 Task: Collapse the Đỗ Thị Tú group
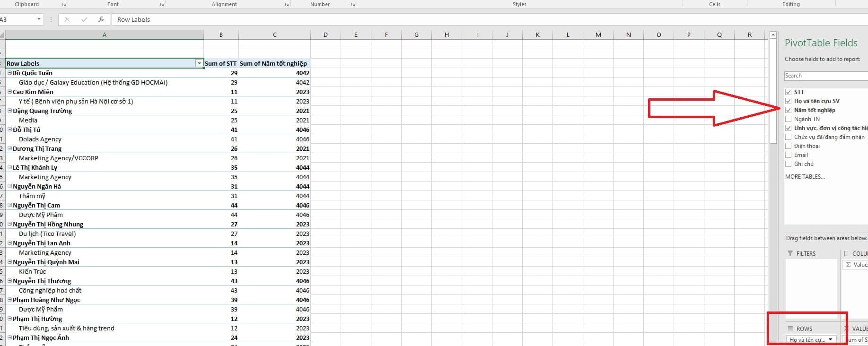pos(9,130)
